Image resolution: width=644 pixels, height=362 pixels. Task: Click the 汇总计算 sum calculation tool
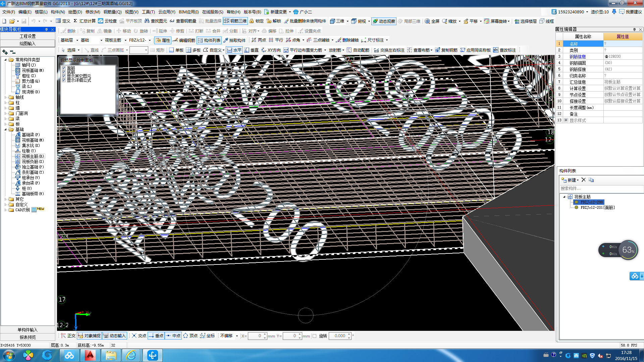[85, 21]
